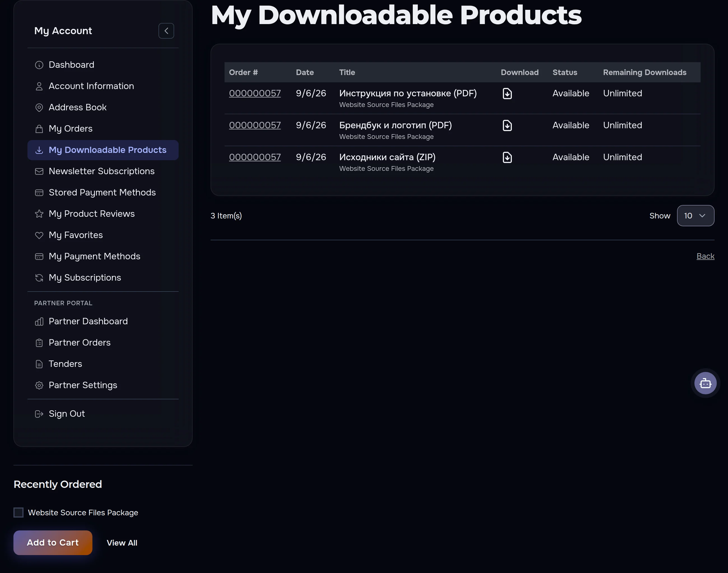Screen dimensions: 728x573
Task: Open Partner Orders
Action: [x=103, y=343]
